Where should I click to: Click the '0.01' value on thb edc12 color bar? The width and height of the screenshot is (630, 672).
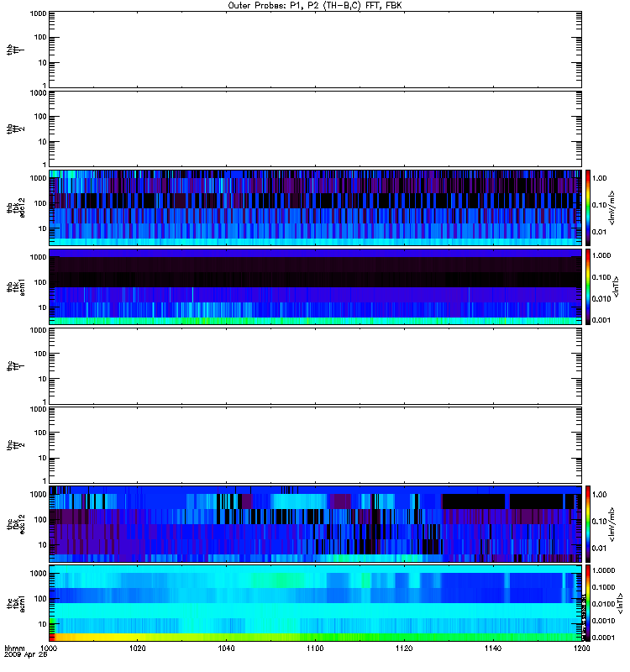(x=599, y=232)
